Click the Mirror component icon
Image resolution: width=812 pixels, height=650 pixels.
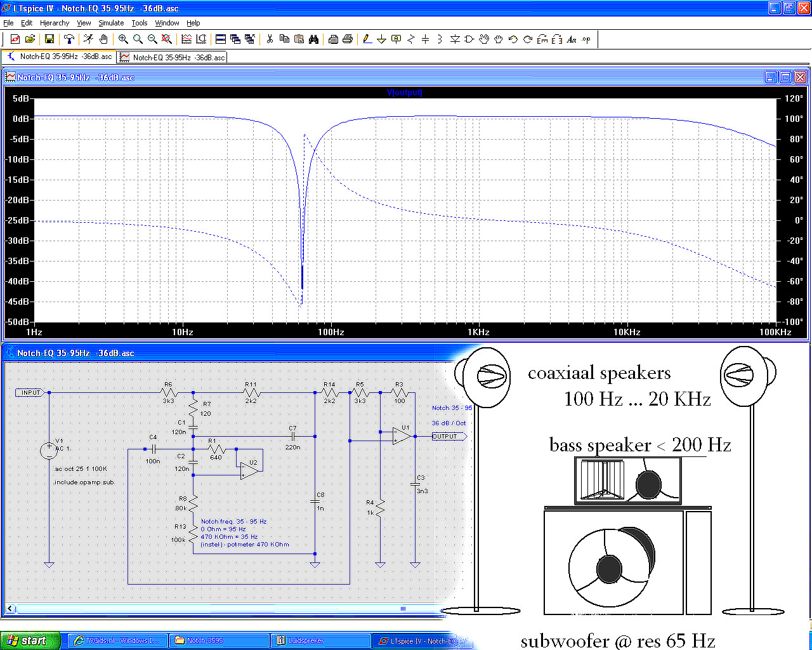[x=557, y=39]
